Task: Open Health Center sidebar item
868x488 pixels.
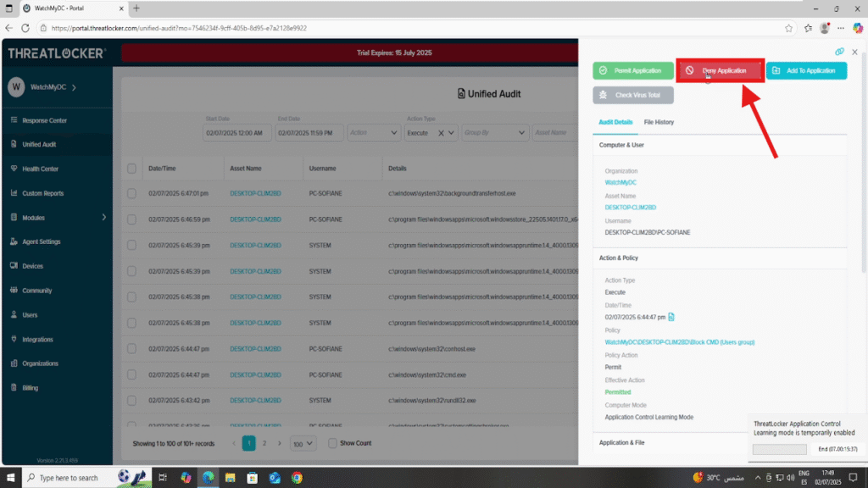Action: (40, 169)
